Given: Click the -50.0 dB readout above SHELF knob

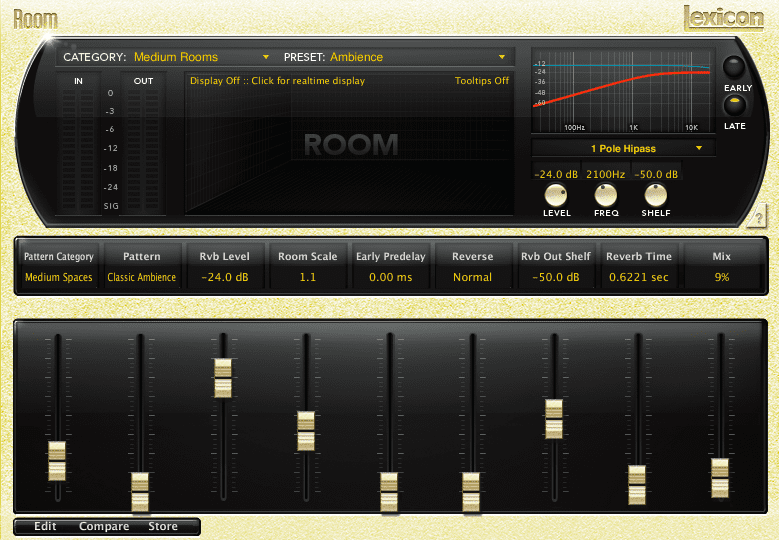Looking at the screenshot, I should 656,174.
